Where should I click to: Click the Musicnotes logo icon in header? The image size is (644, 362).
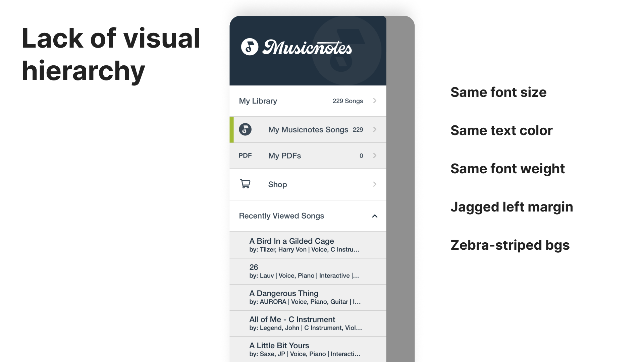(x=250, y=47)
